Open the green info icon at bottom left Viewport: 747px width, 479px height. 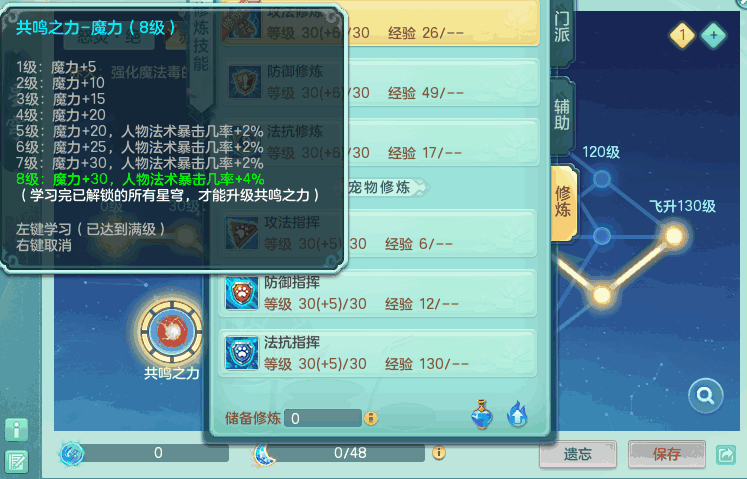tap(17, 430)
